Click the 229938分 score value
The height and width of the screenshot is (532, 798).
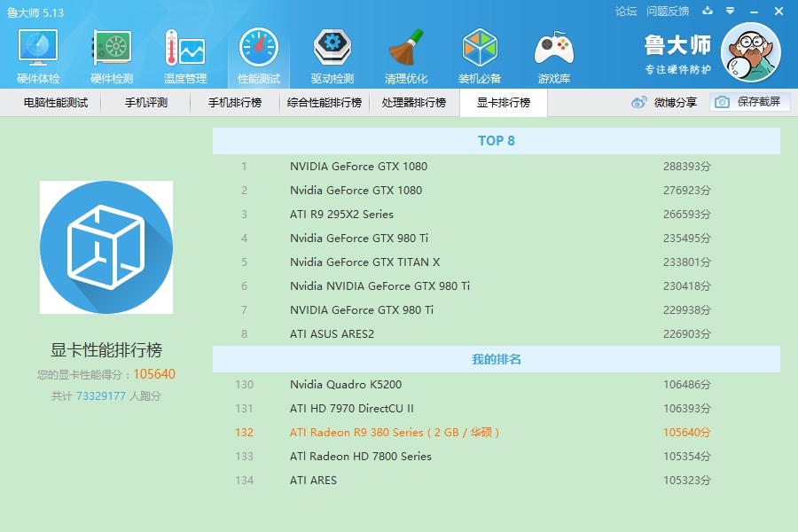coord(686,310)
